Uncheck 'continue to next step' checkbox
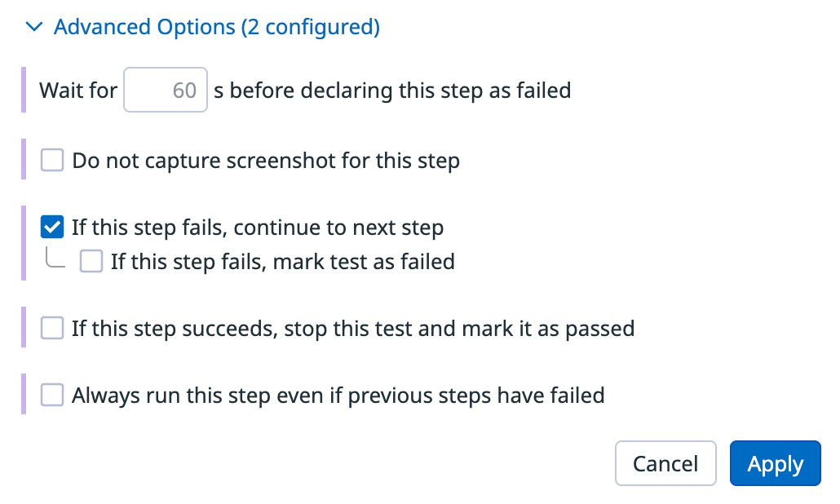The width and height of the screenshot is (840, 504). (x=52, y=227)
